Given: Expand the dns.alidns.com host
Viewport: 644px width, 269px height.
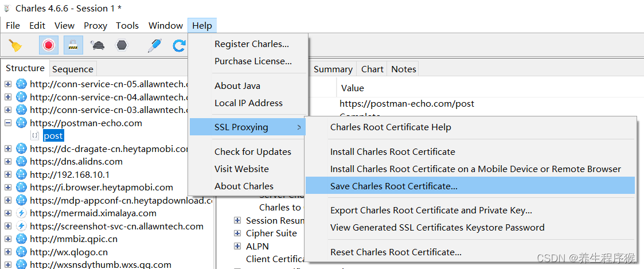Looking at the screenshot, I should click(x=8, y=161).
